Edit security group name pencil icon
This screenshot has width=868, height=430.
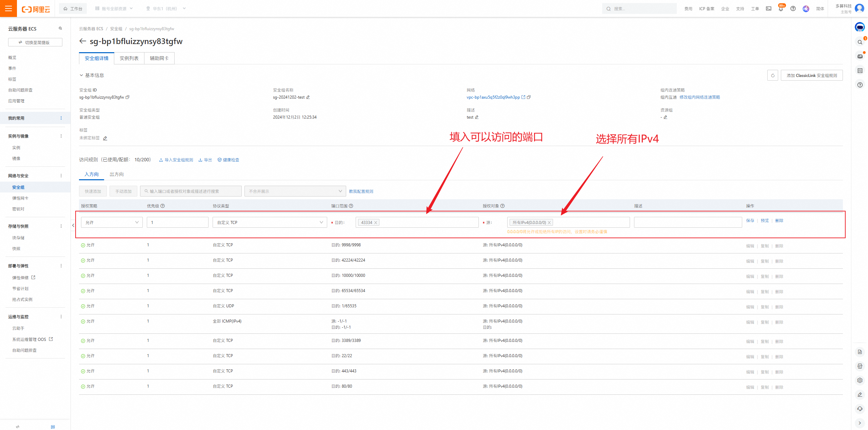click(x=308, y=97)
